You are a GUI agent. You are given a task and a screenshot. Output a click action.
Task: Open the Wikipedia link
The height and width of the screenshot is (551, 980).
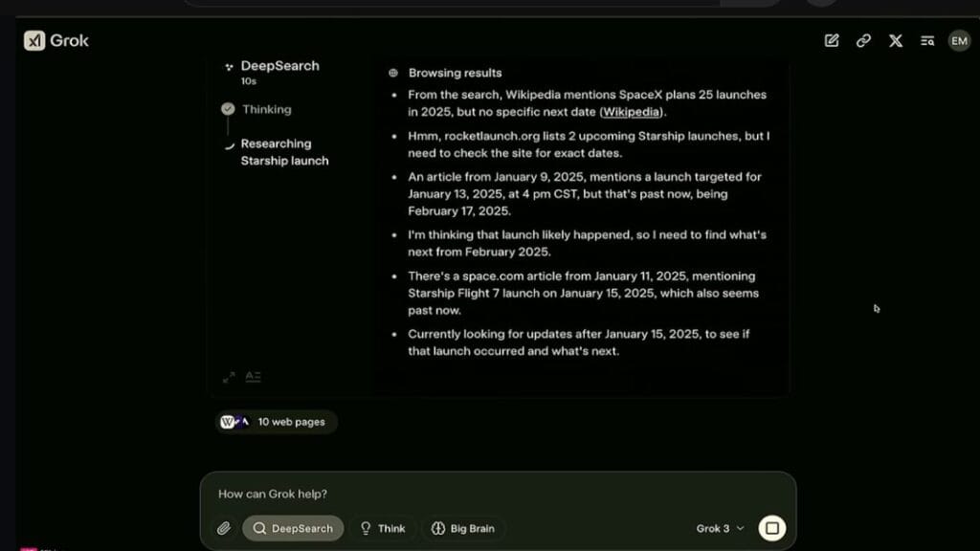[x=631, y=112]
